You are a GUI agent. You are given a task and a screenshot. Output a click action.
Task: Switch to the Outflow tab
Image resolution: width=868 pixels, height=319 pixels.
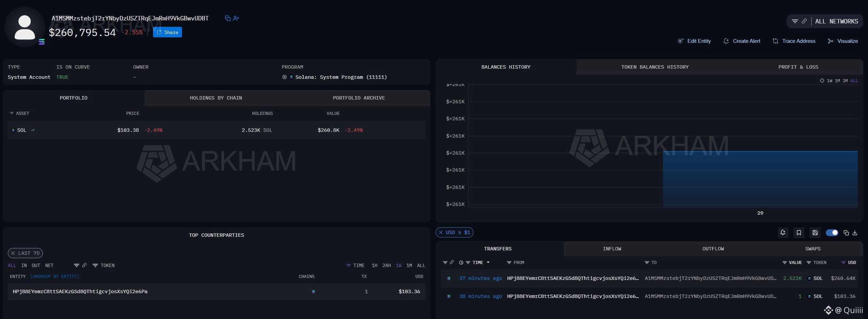pyautogui.click(x=713, y=249)
